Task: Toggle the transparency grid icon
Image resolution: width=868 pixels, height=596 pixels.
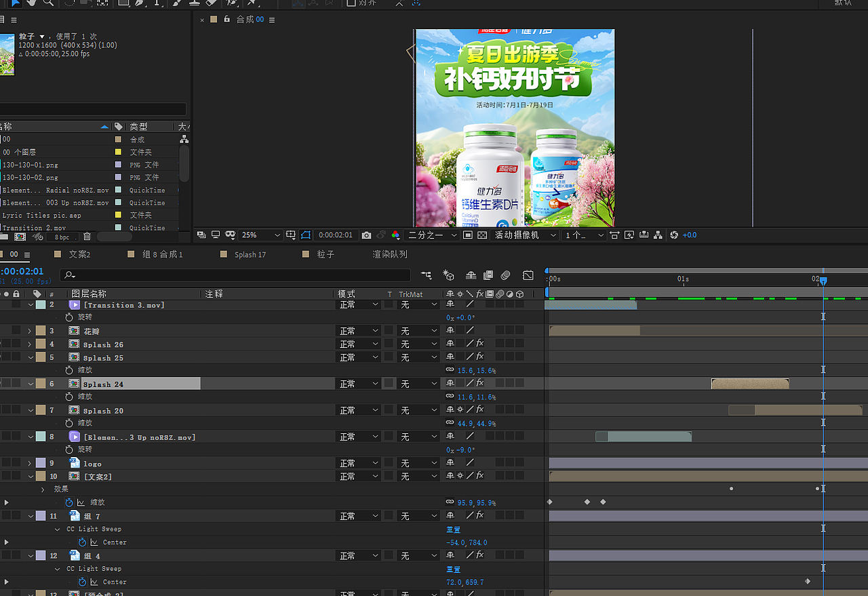Action: point(482,235)
